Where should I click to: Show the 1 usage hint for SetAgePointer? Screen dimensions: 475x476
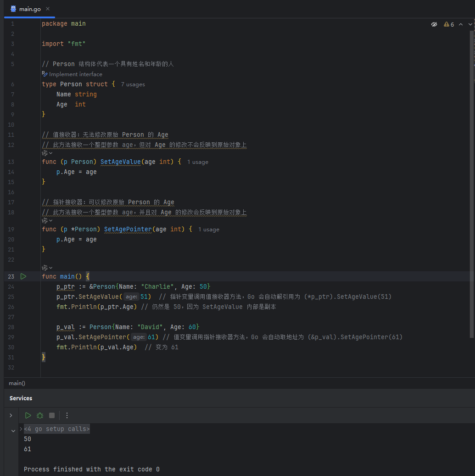pyautogui.click(x=209, y=230)
